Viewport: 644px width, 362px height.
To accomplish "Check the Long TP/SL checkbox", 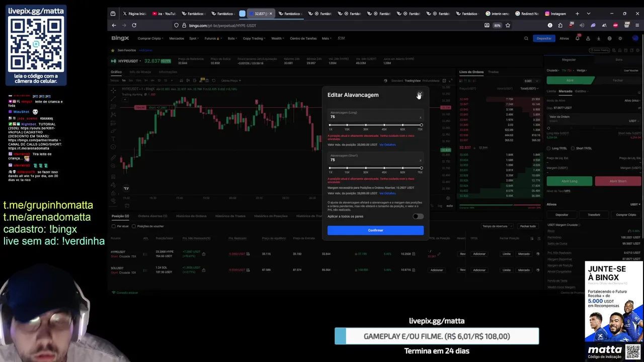I will (x=549, y=148).
